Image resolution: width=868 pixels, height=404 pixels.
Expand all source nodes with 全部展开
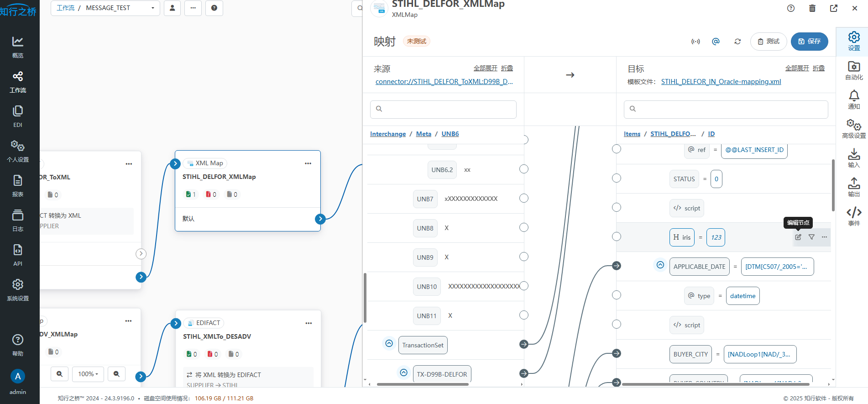pyautogui.click(x=485, y=68)
